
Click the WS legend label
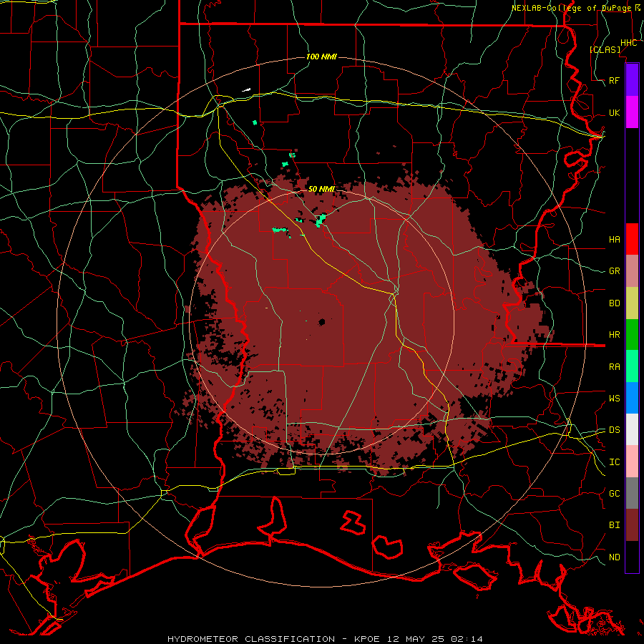pyautogui.click(x=615, y=398)
